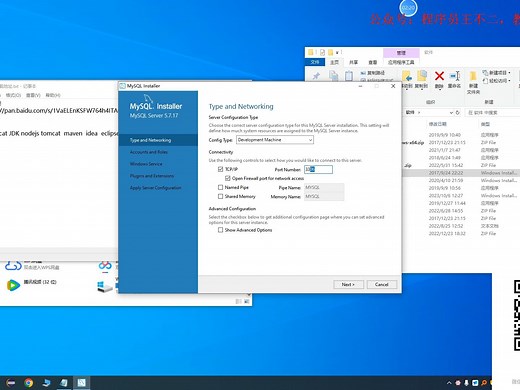Click the MySQL Installer taskbar icon

(81, 383)
